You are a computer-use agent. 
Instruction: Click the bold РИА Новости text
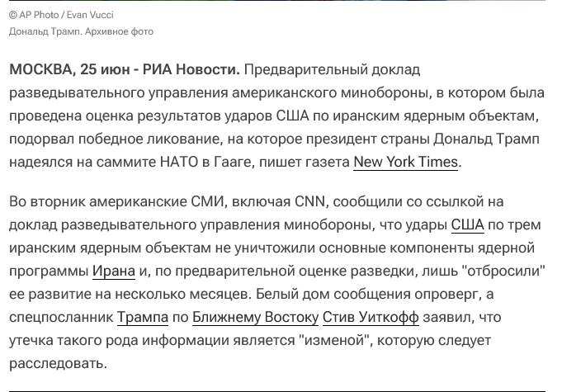pos(191,69)
